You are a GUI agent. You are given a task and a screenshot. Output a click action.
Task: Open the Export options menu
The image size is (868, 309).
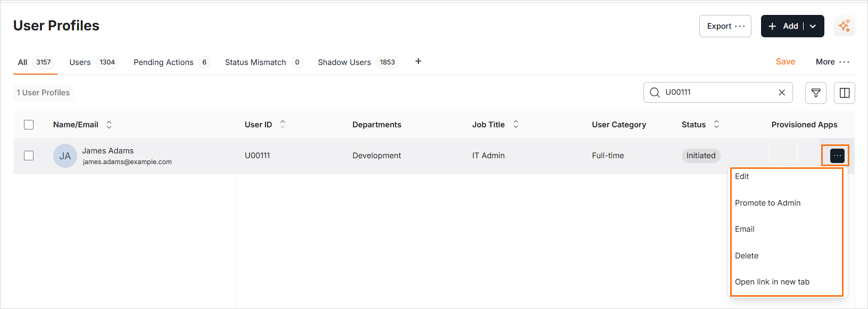click(x=725, y=26)
